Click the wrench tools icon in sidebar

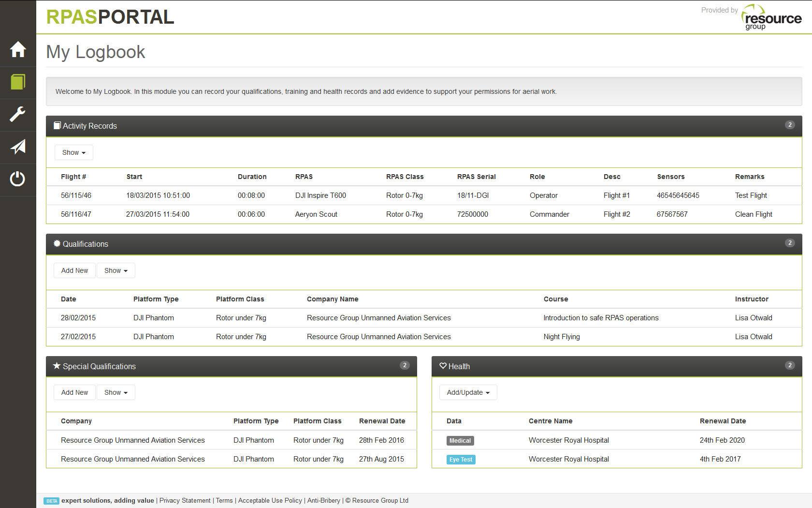18,115
